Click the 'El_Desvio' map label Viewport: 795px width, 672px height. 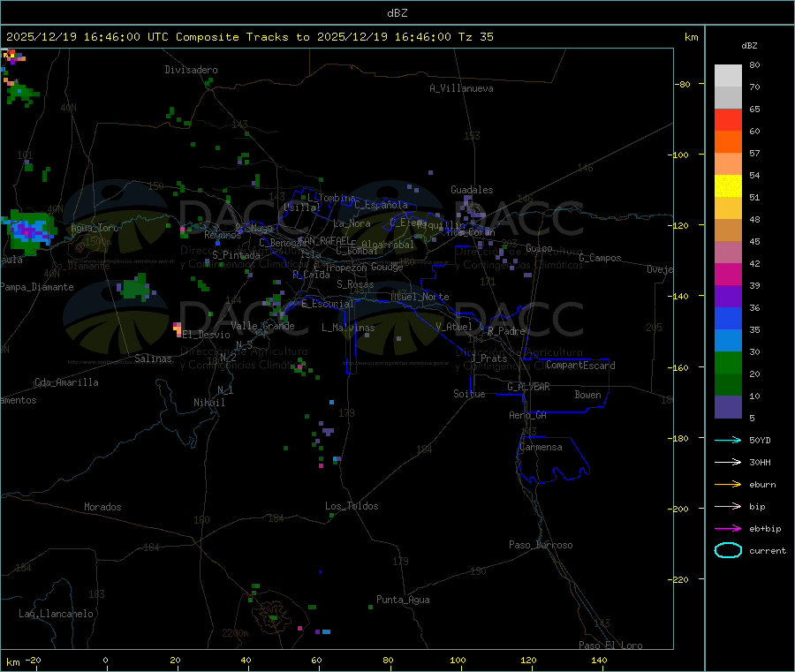207,335
